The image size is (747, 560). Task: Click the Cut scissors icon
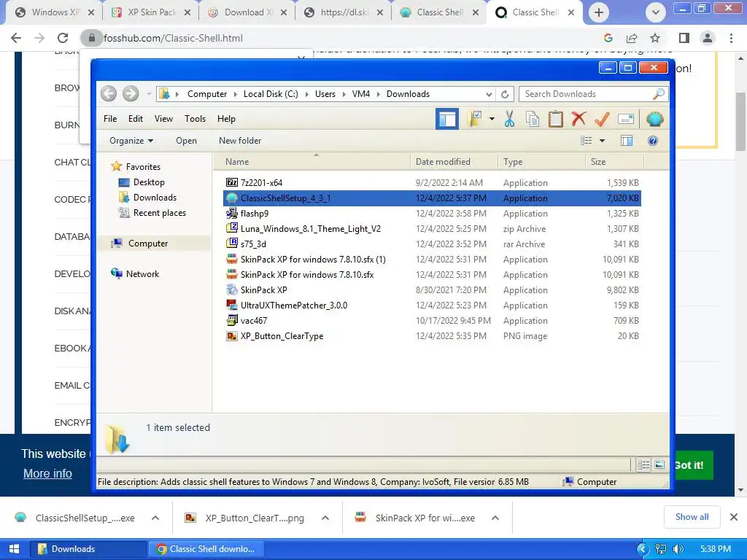(x=509, y=119)
